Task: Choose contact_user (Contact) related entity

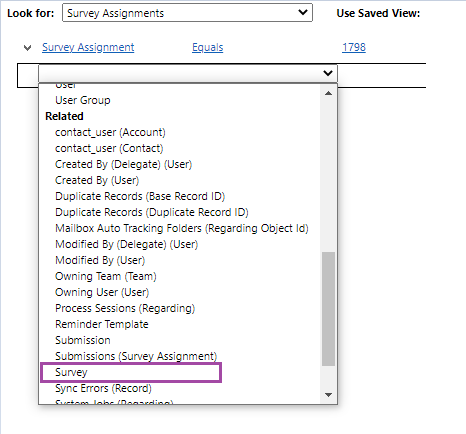Action: 109,148
